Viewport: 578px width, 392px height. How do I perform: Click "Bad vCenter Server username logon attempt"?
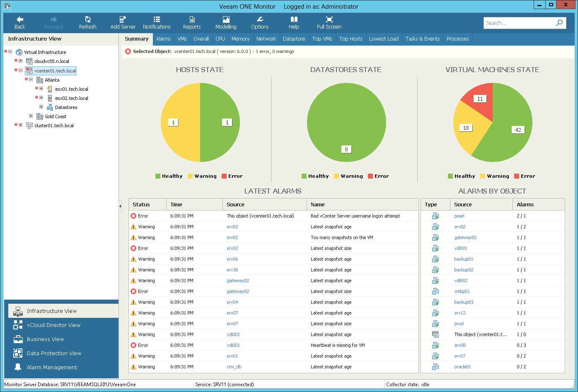[356, 216]
